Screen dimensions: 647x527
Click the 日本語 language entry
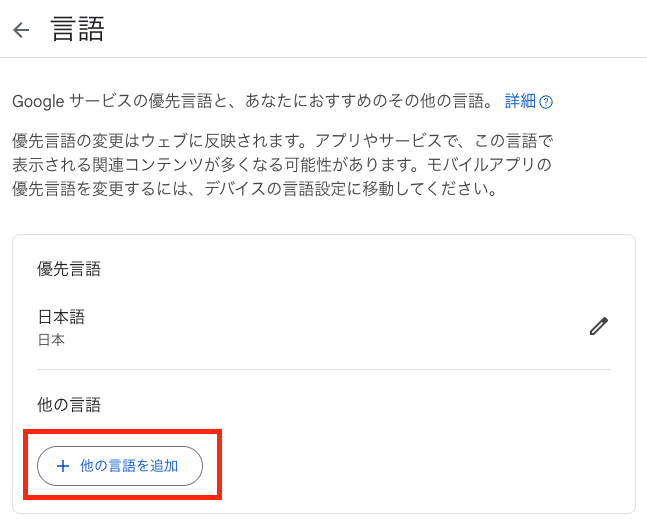pyautogui.click(x=61, y=317)
